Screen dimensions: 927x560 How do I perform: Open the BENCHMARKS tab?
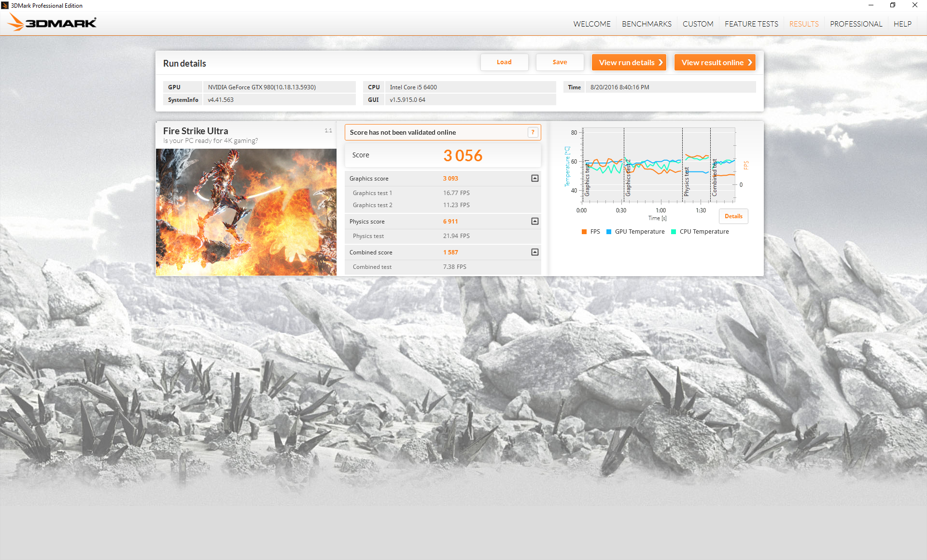click(646, 24)
